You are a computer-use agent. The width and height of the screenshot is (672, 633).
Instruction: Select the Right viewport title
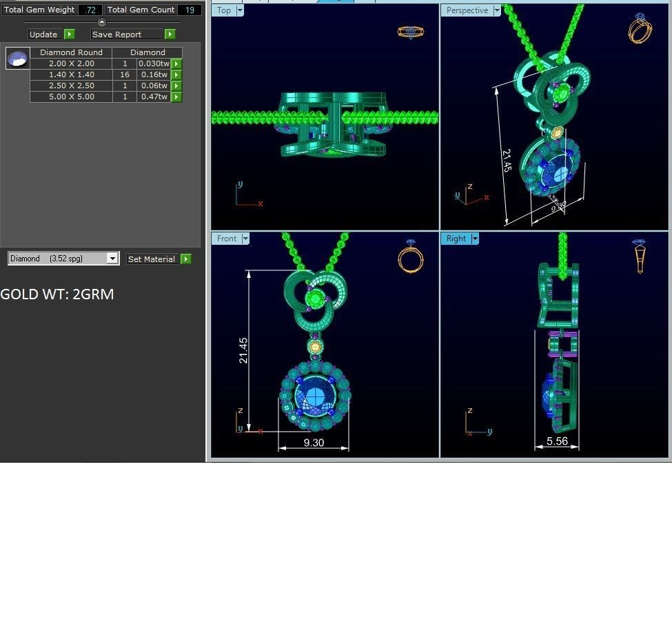[x=456, y=239]
